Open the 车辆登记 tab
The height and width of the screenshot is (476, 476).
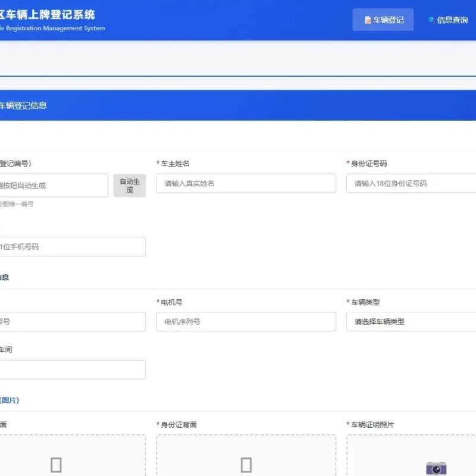[x=383, y=20]
